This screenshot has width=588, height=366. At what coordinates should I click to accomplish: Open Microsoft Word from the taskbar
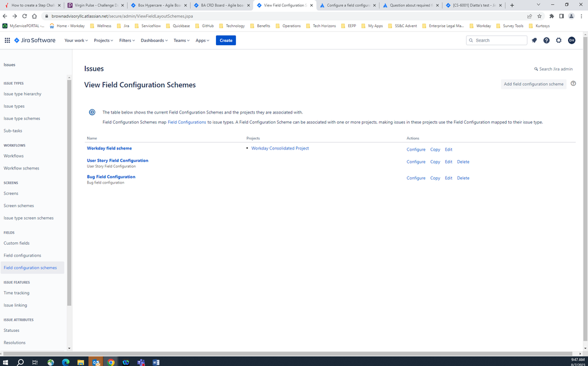(156, 361)
